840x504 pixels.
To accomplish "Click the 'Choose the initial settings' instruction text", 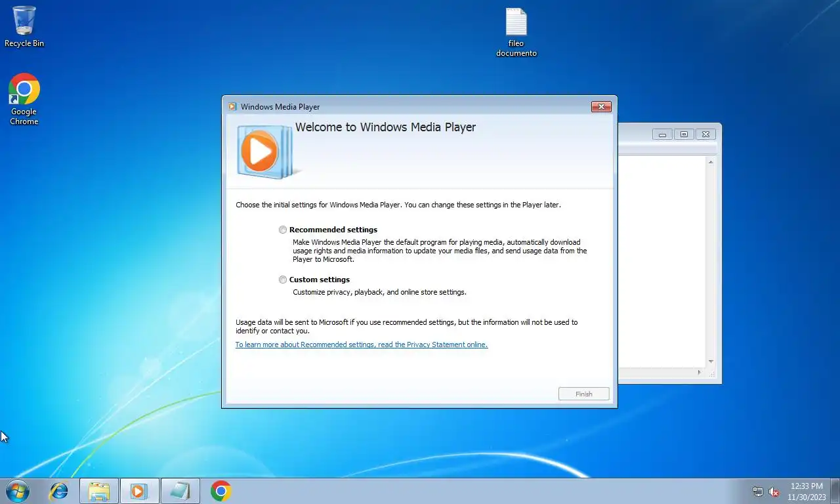I will [x=398, y=205].
